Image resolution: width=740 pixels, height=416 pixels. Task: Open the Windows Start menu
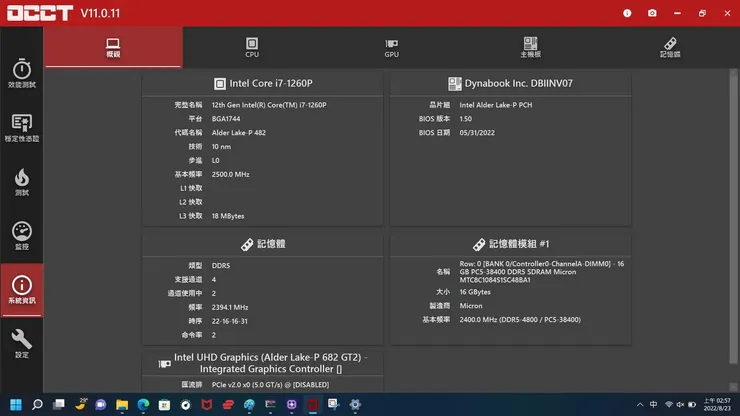(16, 405)
